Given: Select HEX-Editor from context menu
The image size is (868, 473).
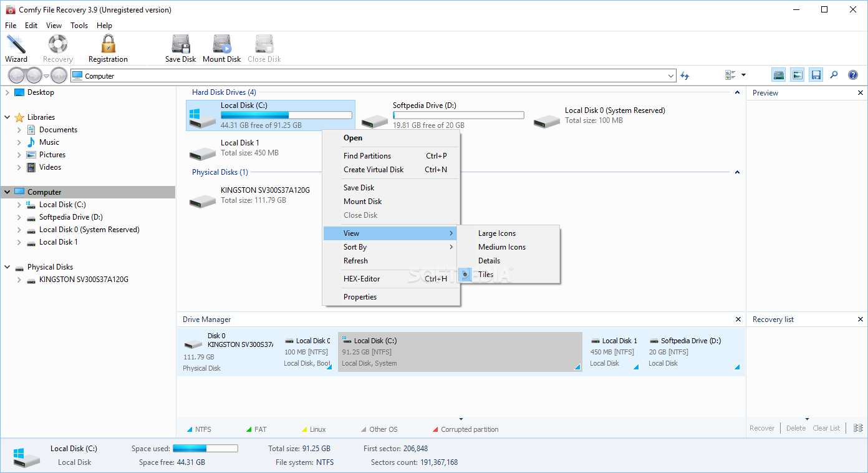Looking at the screenshot, I should click(x=392, y=279).
